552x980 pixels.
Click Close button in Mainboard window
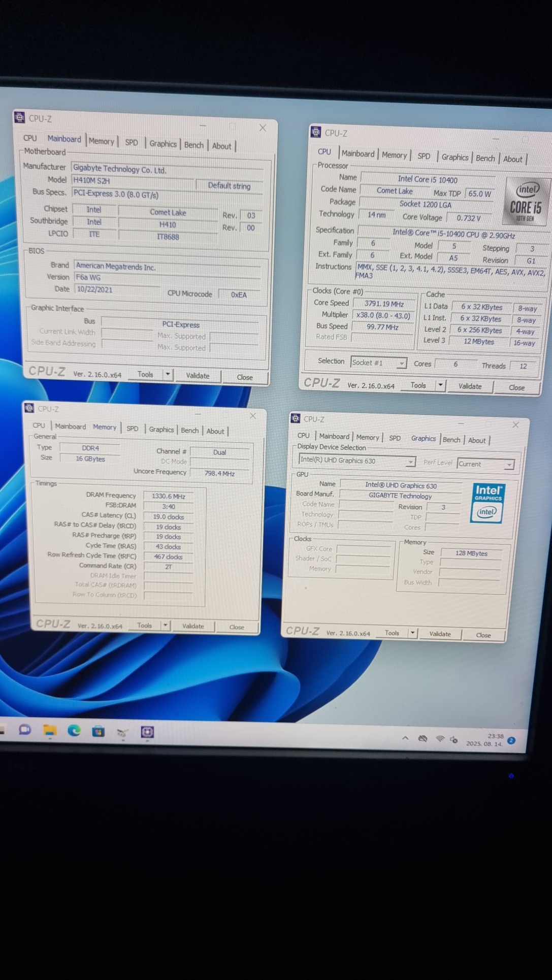(245, 377)
